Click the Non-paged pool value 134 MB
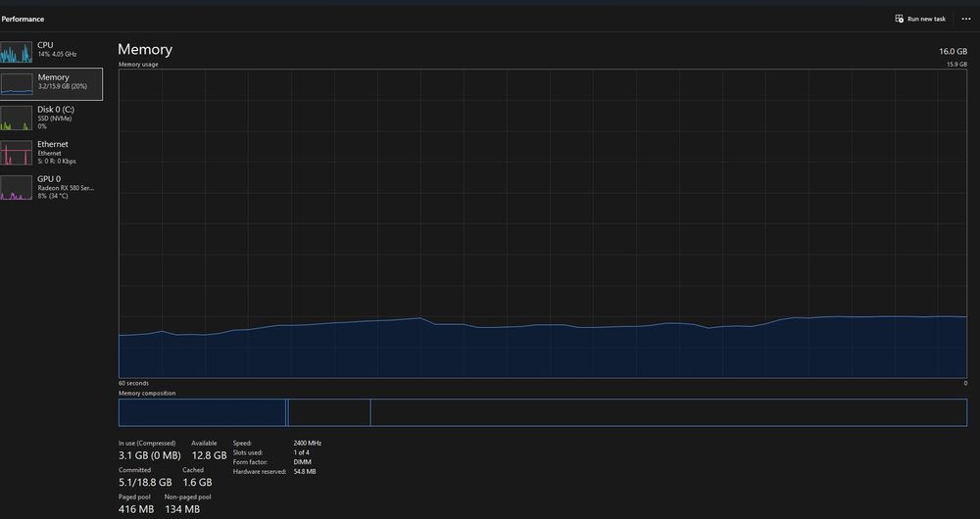 [x=182, y=509]
